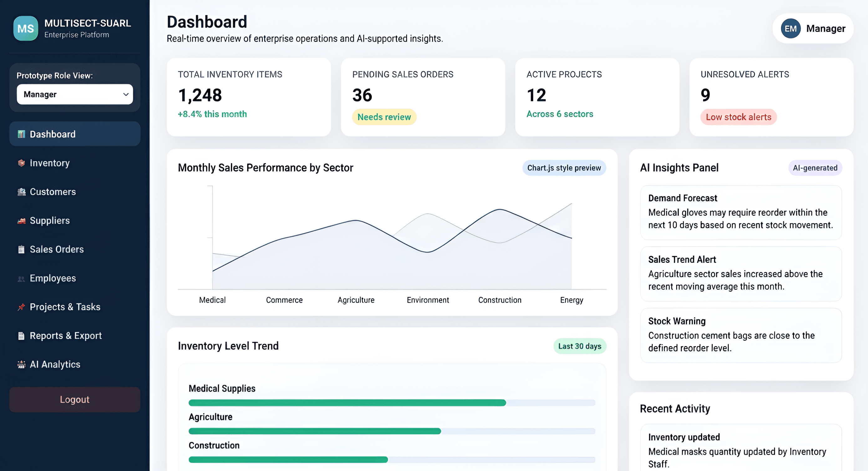Image resolution: width=868 pixels, height=471 pixels.
Task: Click the AI Analytics robot icon
Action: (x=21, y=365)
